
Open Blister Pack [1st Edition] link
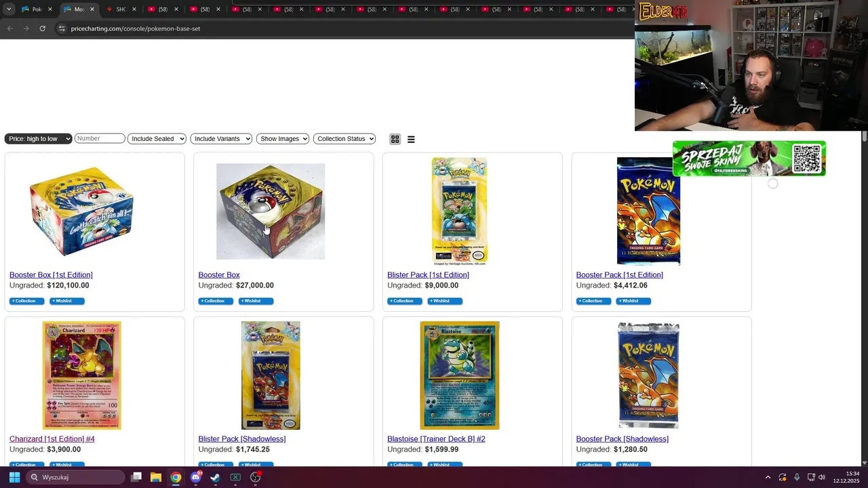pyautogui.click(x=428, y=275)
